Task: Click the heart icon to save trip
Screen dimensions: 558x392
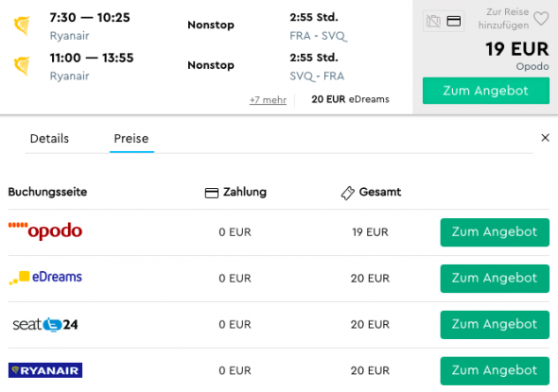Action: [x=541, y=19]
